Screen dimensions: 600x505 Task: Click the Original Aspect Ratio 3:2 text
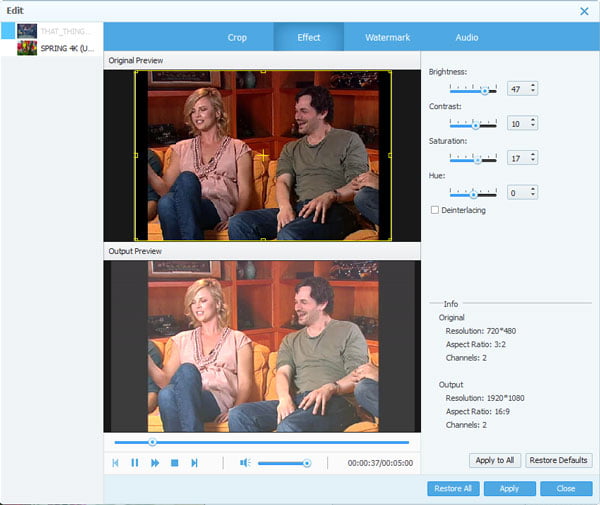476,344
